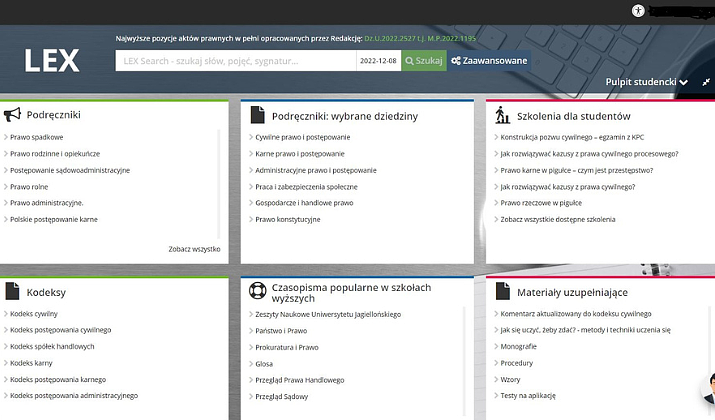Viewport: 715px width, 420px height.
Task: Click the person-on-stairs icon beside Szkolenia
Action: (500, 115)
